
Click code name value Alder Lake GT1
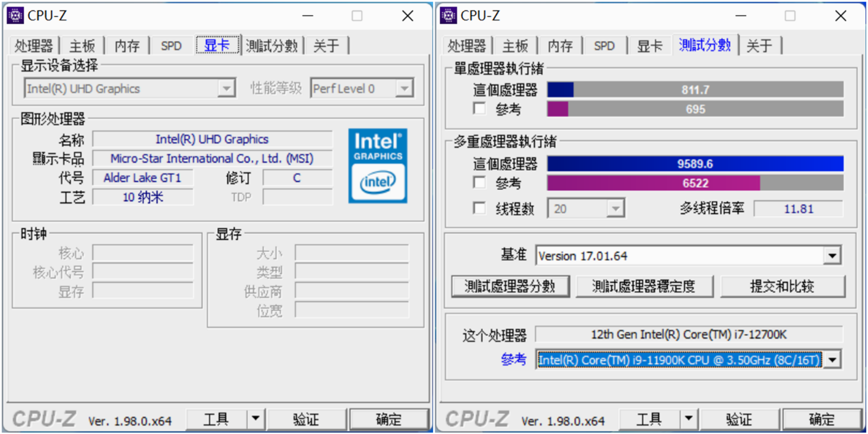(x=142, y=178)
